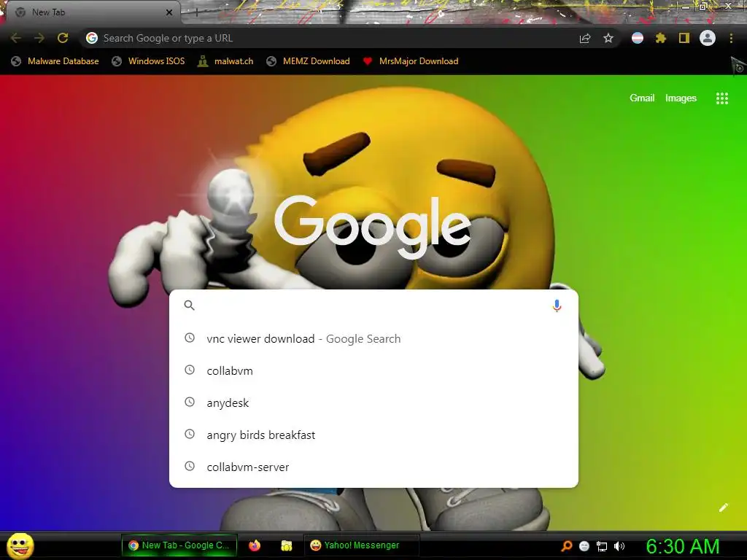This screenshot has height=560, width=747.
Task: Click the share page icon
Action: coord(585,38)
